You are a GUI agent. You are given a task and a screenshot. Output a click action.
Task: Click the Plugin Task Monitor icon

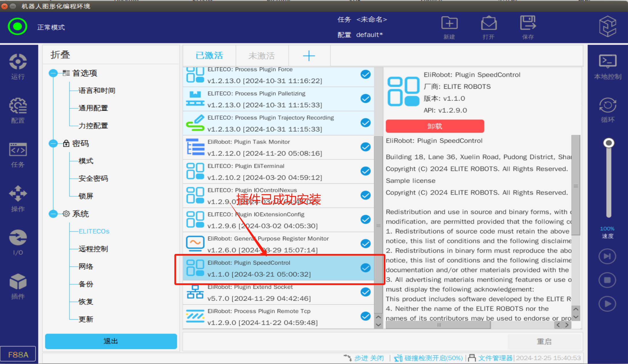tap(195, 147)
